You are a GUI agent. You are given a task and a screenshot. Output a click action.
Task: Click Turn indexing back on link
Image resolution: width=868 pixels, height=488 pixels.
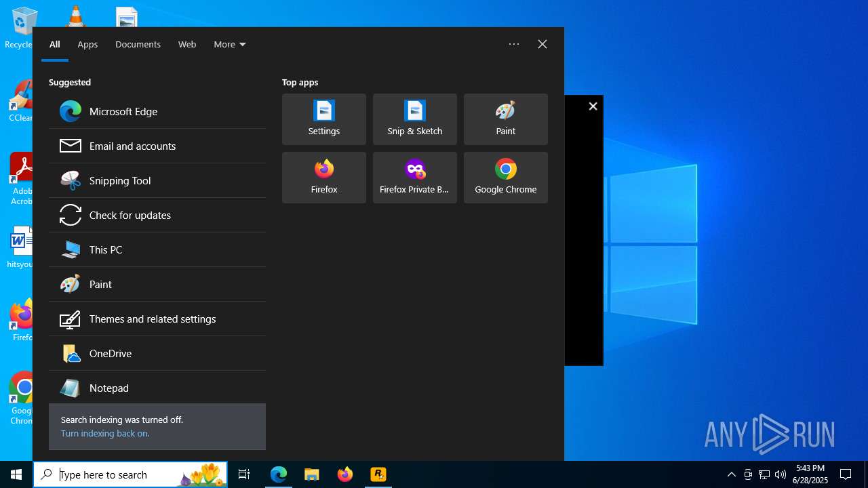tap(105, 433)
